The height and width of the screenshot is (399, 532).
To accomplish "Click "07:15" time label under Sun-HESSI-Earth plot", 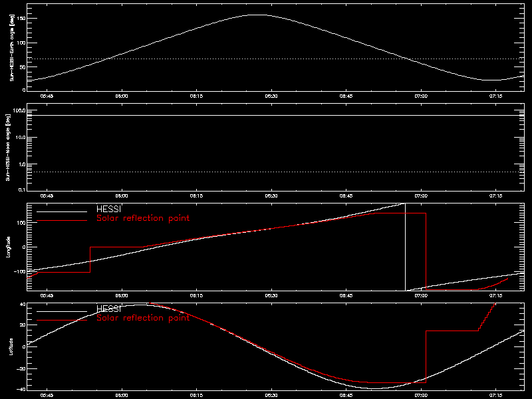I will click(495, 96).
